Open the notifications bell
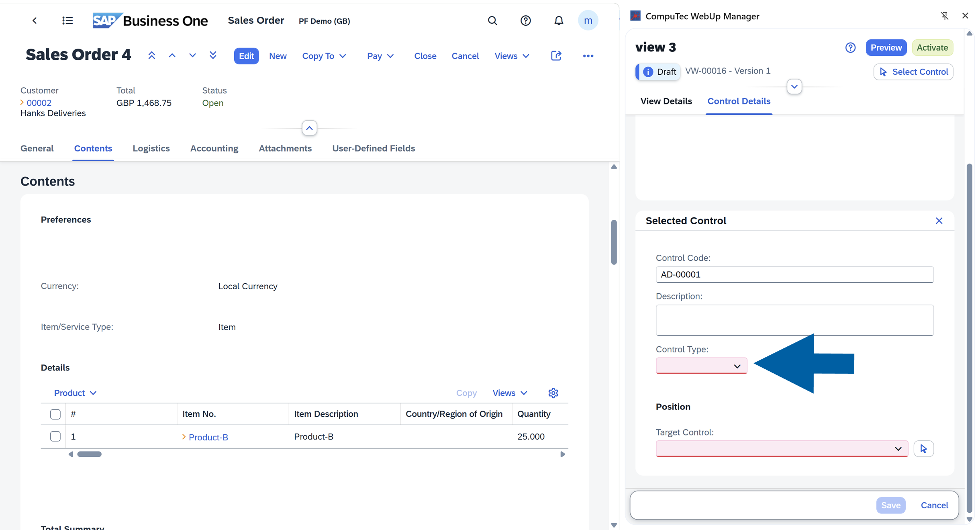The image size is (980, 530). pyautogui.click(x=559, y=20)
